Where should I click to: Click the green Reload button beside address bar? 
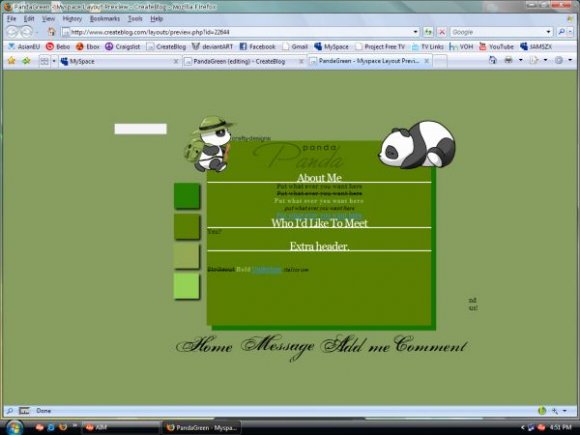pos(428,32)
